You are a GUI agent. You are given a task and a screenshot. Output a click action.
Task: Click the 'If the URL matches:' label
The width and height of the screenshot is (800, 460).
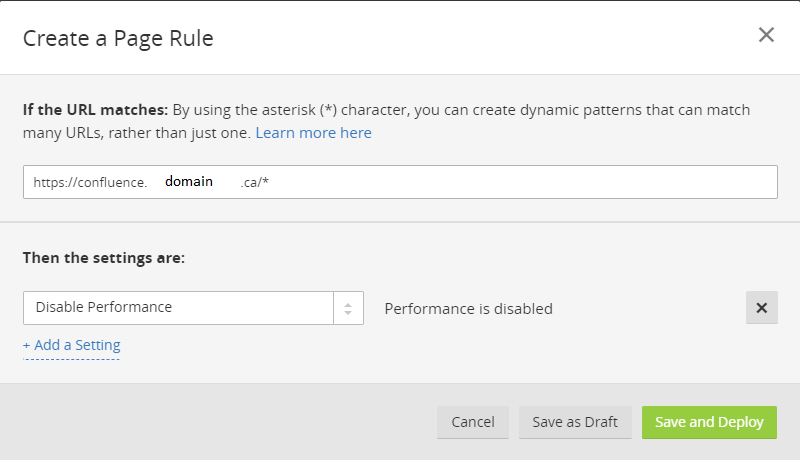[96, 110]
